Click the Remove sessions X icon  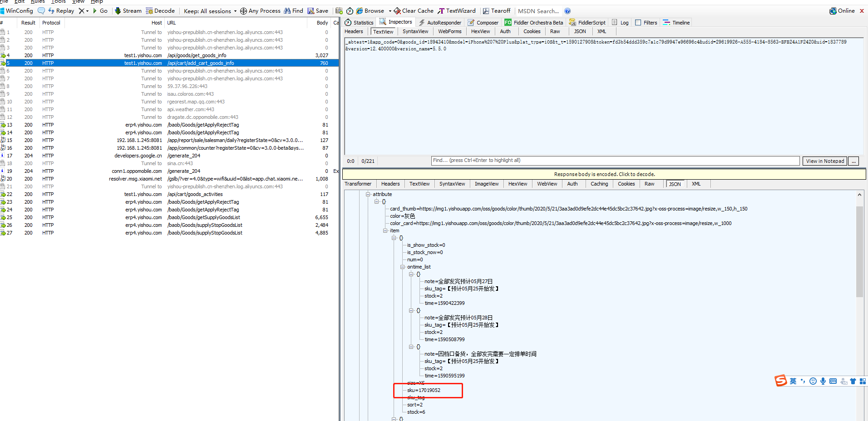[x=81, y=11]
